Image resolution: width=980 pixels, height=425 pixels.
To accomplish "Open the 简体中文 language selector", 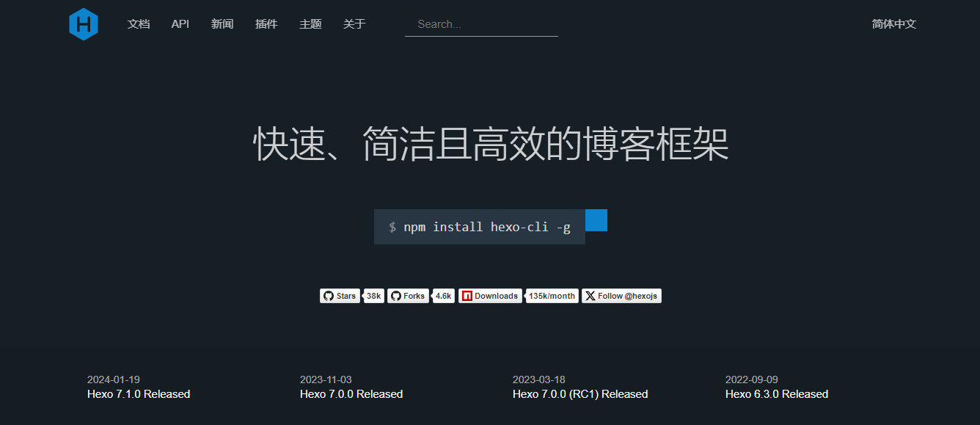I will [x=894, y=24].
